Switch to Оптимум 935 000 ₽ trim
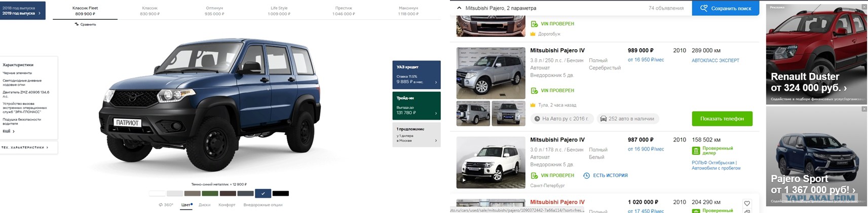 point(214,11)
